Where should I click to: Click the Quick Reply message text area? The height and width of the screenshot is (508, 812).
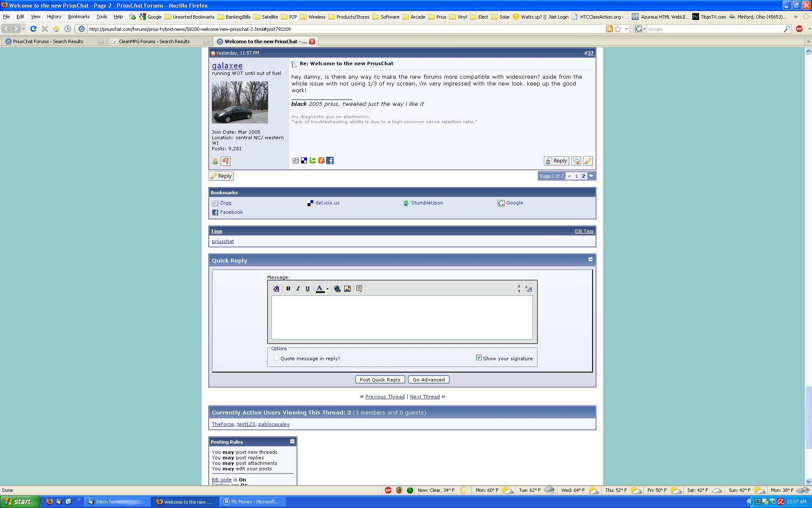[402, 317]
